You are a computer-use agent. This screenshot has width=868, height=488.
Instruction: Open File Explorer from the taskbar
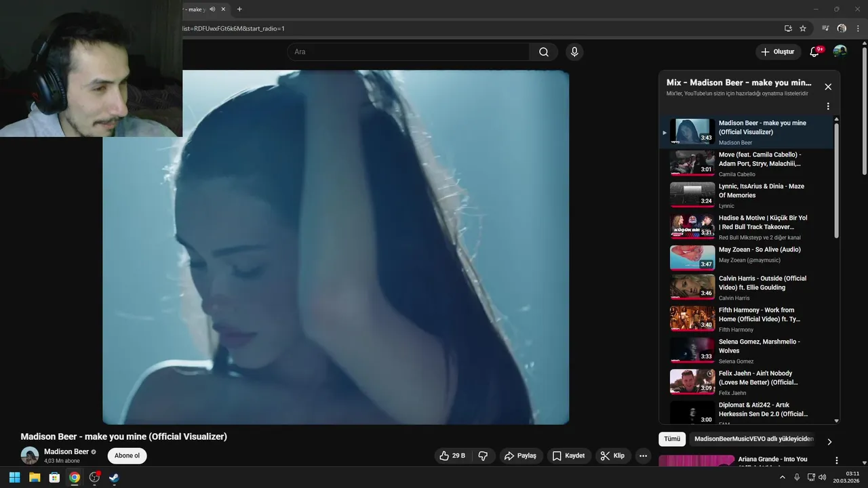35,477
